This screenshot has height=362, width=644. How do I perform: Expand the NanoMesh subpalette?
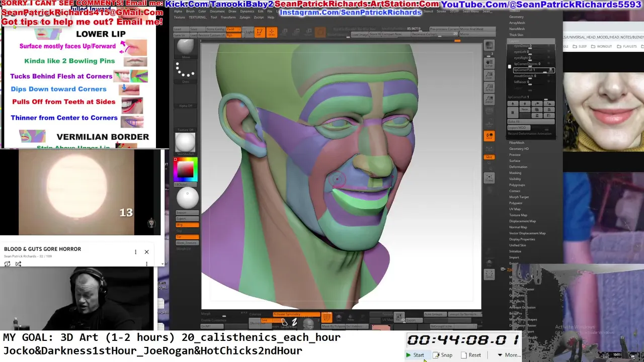[x=517, y=29]
